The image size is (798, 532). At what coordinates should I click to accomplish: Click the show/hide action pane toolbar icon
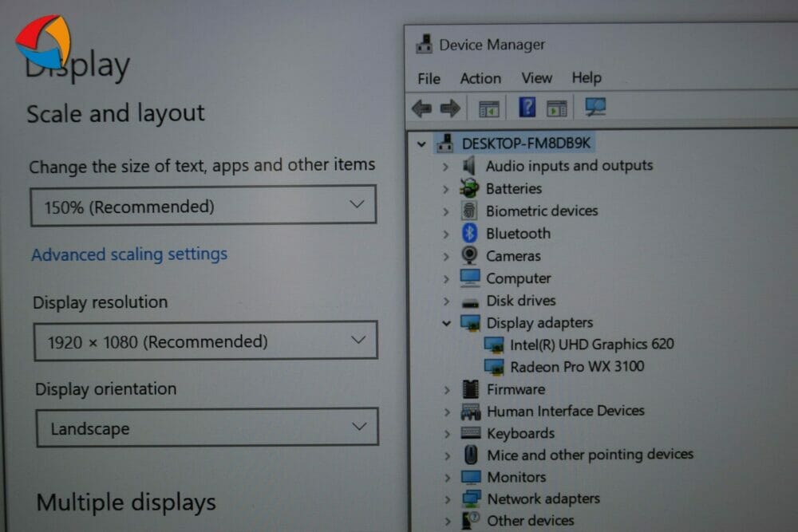coord(557,108)
